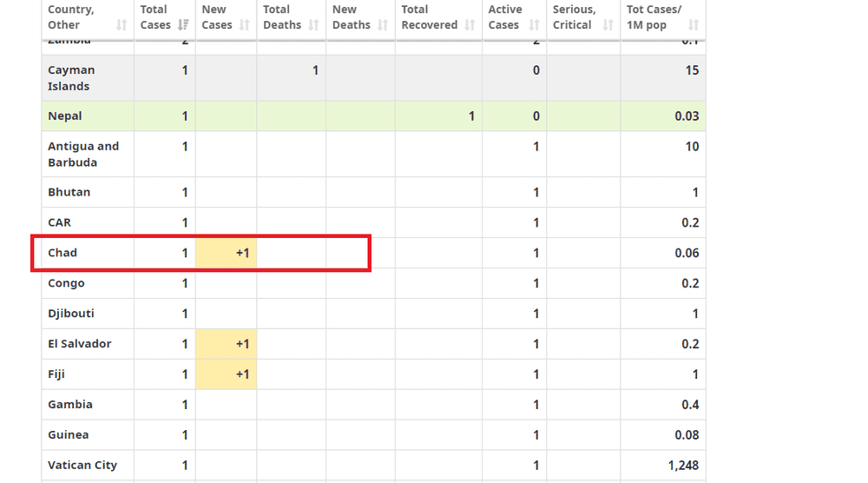Click Cayman Islands' 15 per million value

(692, 70)
